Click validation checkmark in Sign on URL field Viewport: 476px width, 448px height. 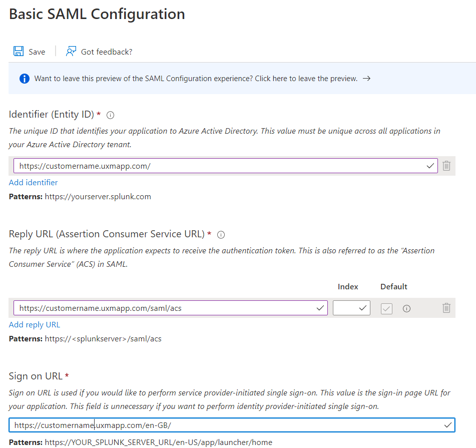point(447,425)
